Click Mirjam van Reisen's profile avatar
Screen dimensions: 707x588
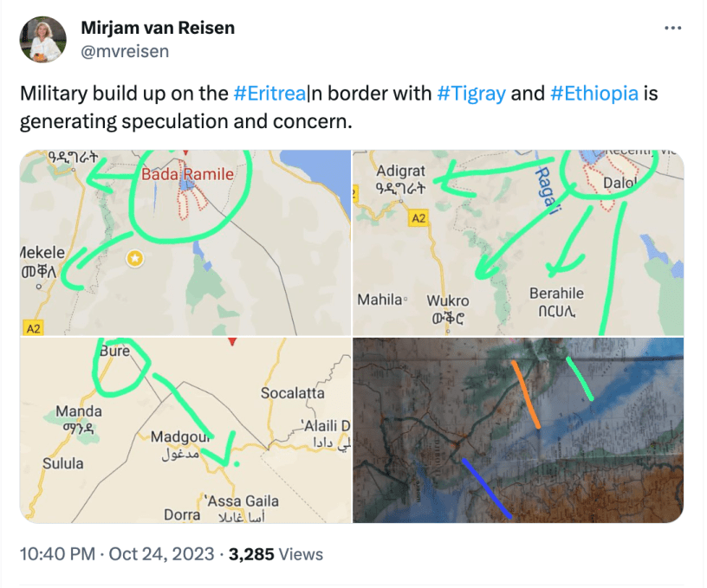tap(42, 39)
